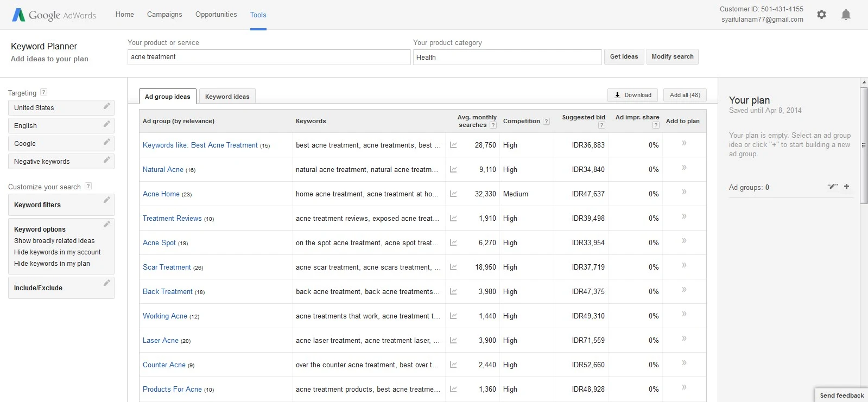This screenshot has width=868, height=402.
Task: Open Ad impr. share help icon
Action: [x=656, y=125]
